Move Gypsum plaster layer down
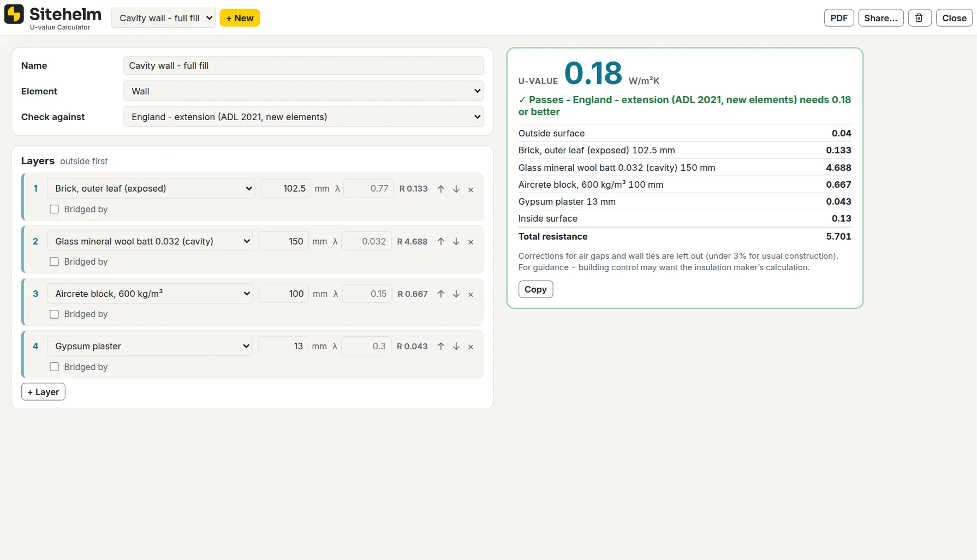The height and width of the screenshot is (560, 977). coord(456,346)
